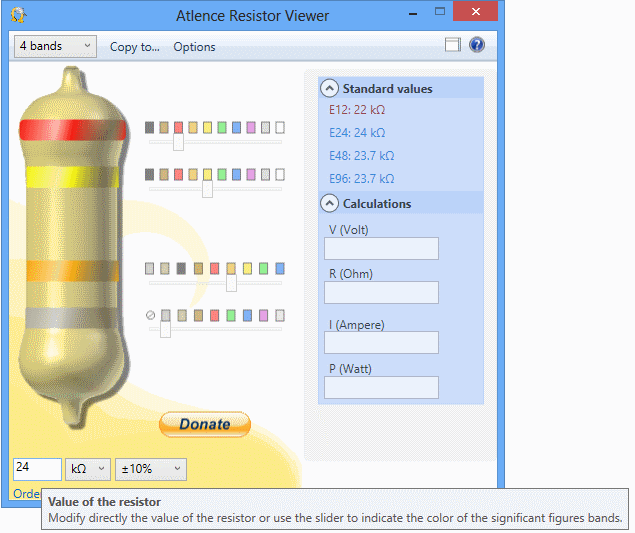Choose blue swatch in the second band row
This screenshot has height=533, width=635.
point(237,175)
